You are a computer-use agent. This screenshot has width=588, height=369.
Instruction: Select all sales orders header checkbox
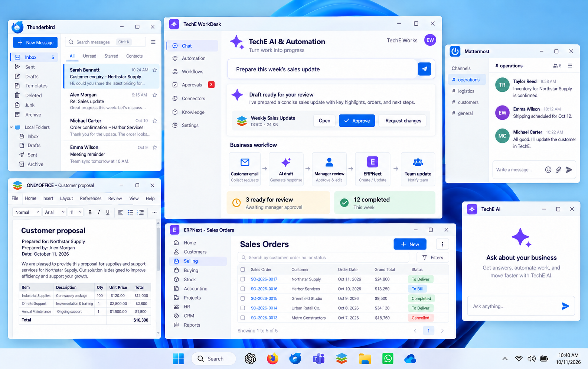tap(243, 269)
